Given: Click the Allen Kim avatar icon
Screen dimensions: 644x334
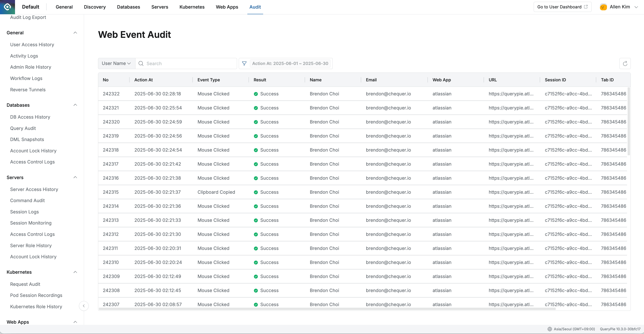Looking at the screenshot, I should (x=603, y=7).
